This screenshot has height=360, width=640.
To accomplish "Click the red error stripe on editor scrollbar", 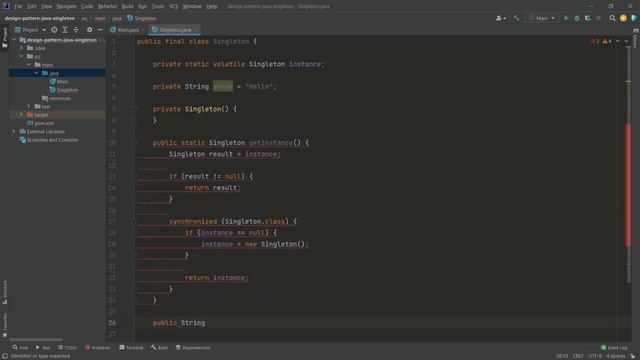I will (x=628, y=184).
